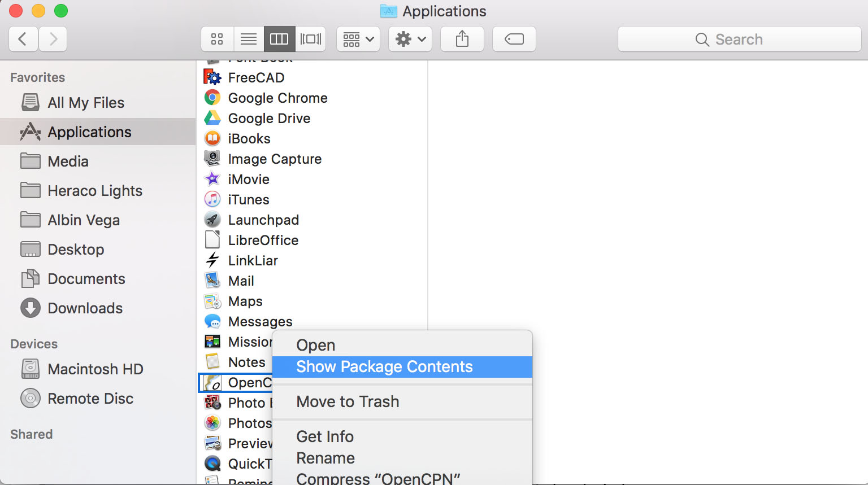Click the back navigation arrow
868x485 pixels.
click(x=23, y=39)
